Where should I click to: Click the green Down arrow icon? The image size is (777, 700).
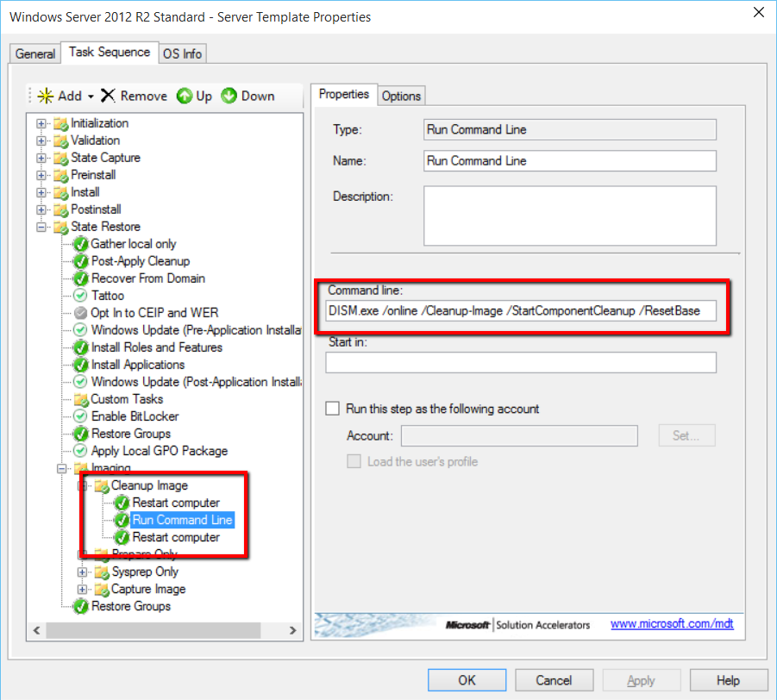pos(229,96)
